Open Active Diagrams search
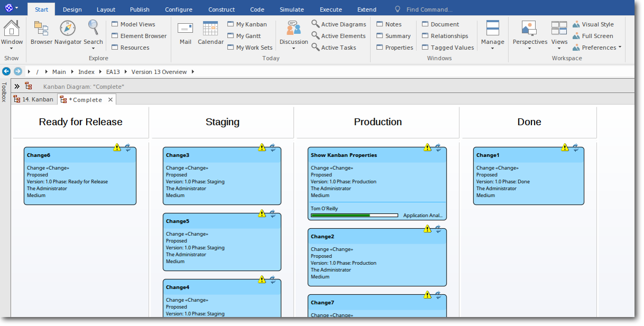Image resolution: width=644 pixels, height=326 pixels. [x=338, y=24]
